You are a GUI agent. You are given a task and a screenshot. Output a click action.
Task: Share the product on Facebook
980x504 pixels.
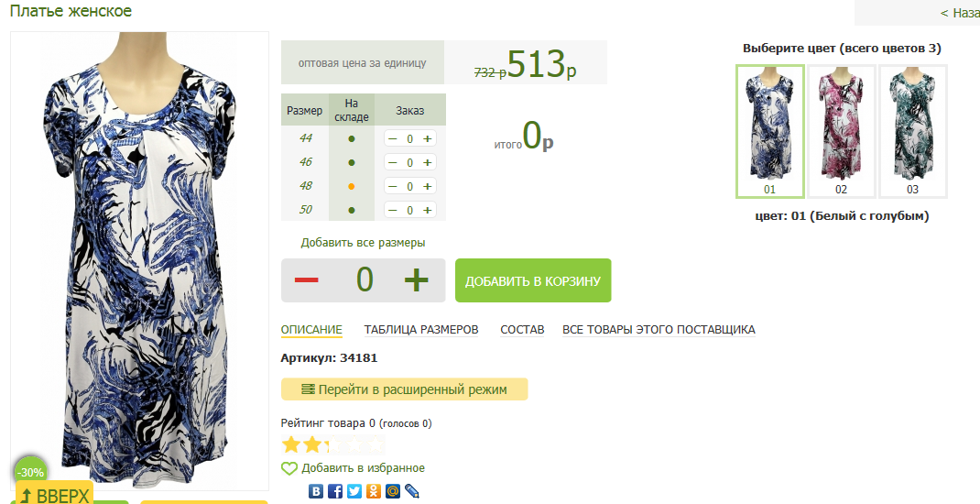coord(335,491)
